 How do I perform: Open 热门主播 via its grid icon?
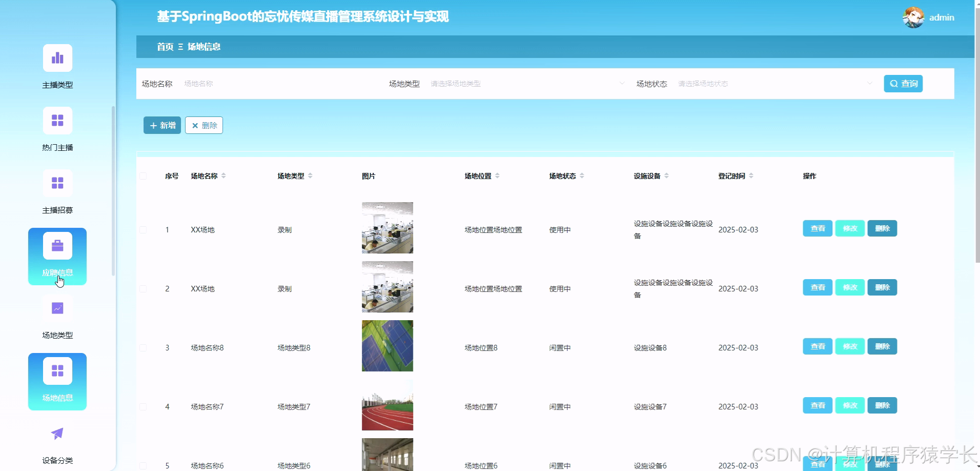click(x=57, y=120)
